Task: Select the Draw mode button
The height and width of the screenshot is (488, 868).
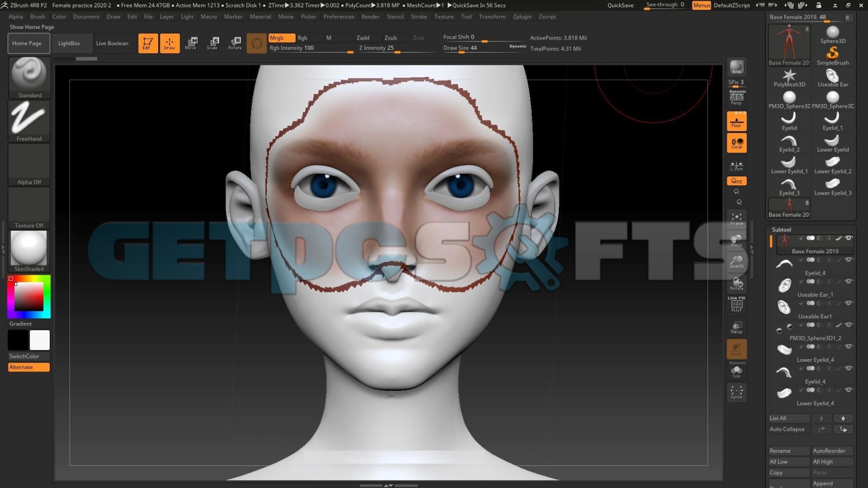Action: (170, 43)
